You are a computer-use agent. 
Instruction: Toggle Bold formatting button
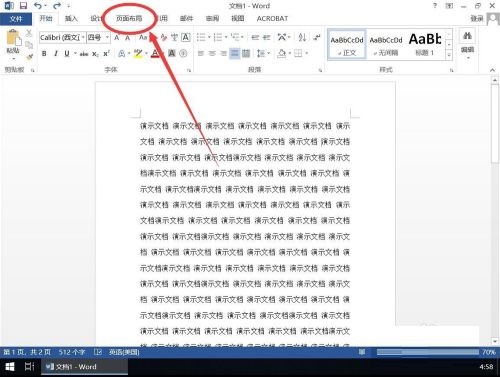44,54
